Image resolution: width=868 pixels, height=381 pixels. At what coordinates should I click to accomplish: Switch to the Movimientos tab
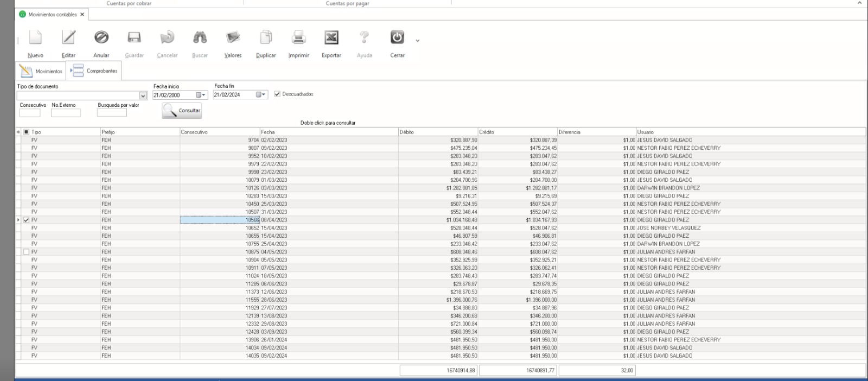pyautogui.click(x=41, y=71)
